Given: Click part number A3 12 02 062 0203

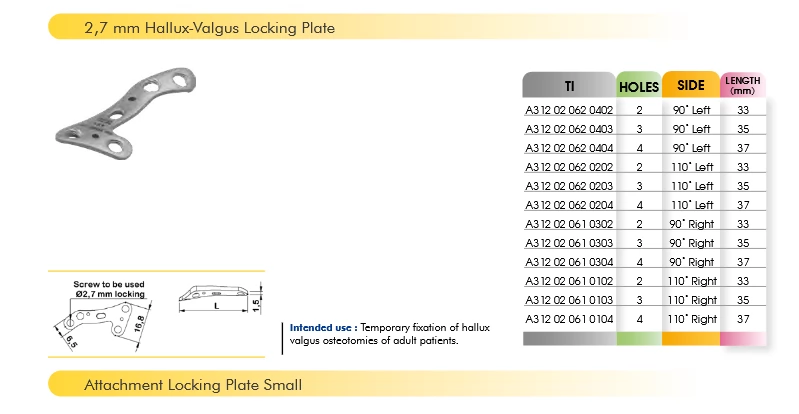Looking at the screenshot, I should tap(569, 186).
